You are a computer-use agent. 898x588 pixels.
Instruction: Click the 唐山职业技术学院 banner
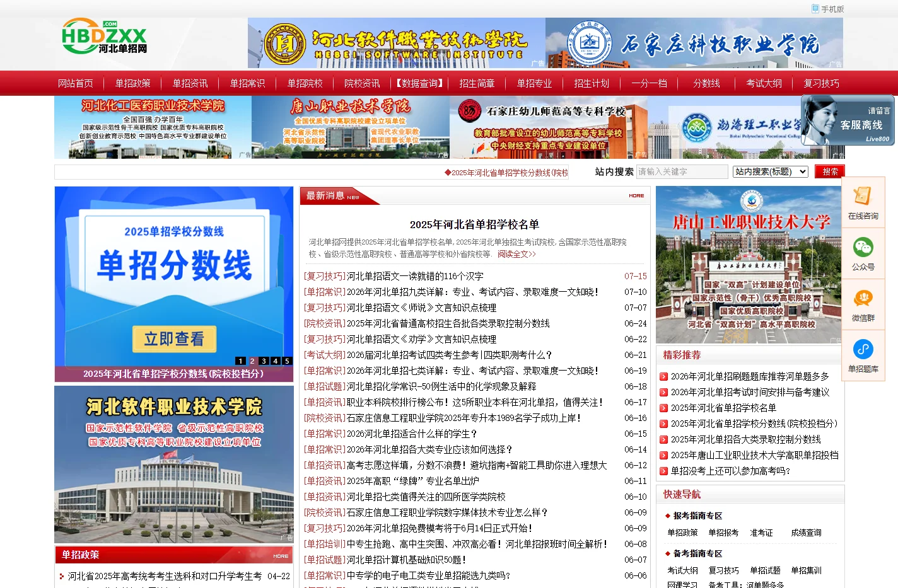(351, 127)
